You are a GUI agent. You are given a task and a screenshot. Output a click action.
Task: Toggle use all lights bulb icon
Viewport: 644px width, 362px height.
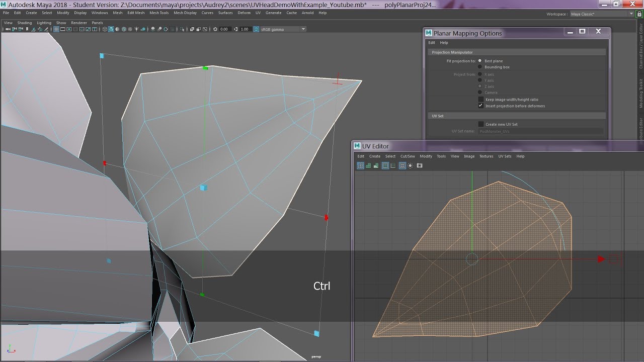coord(137,29)
